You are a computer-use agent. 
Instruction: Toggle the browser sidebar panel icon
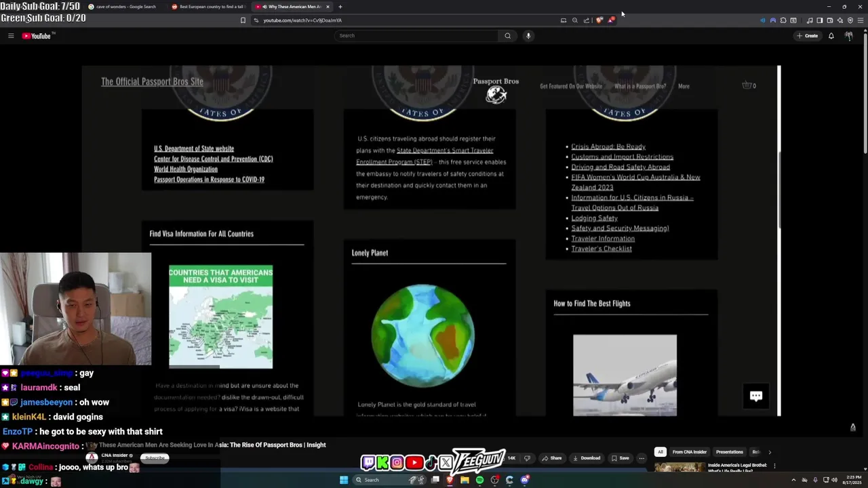pos(819,20)
